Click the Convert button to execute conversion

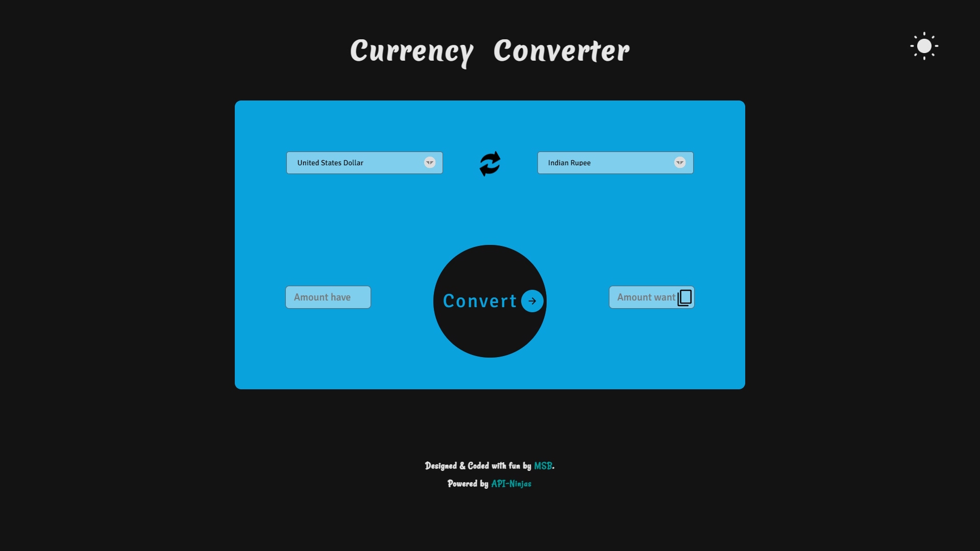[489, 300]
